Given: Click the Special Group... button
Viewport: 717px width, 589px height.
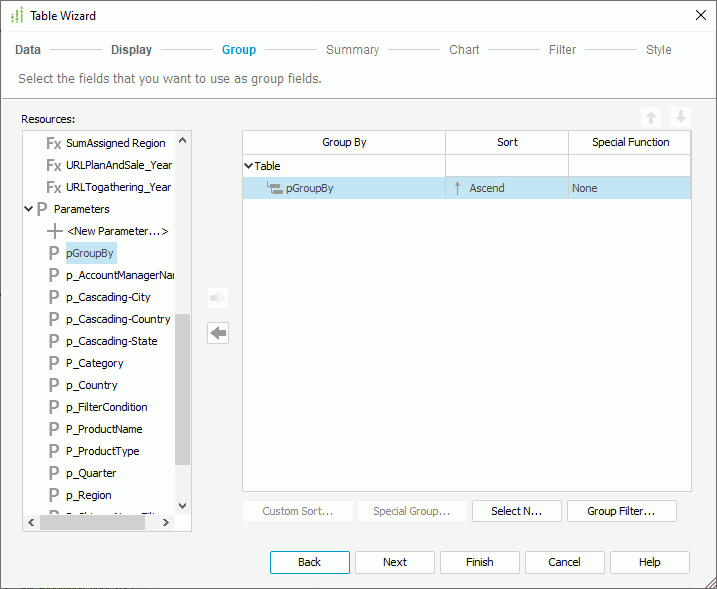Looking at the screenshot, I should 412,511.
